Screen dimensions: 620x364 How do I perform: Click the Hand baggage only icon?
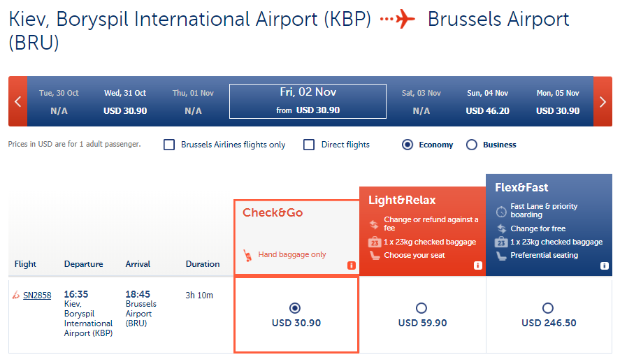pyautogui.click(x=247, y=255)
